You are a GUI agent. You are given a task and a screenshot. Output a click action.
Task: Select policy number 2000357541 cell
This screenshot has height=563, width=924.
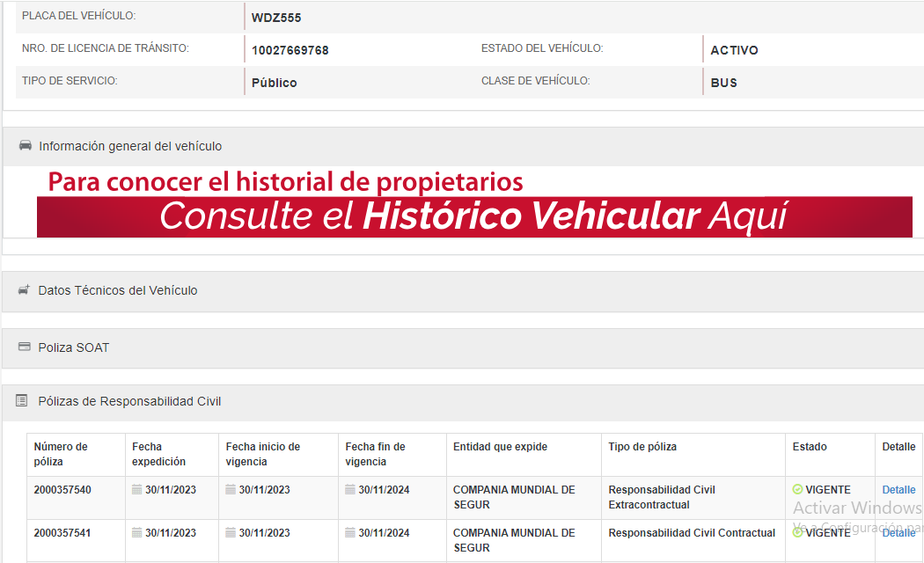[x=62, y=533]
